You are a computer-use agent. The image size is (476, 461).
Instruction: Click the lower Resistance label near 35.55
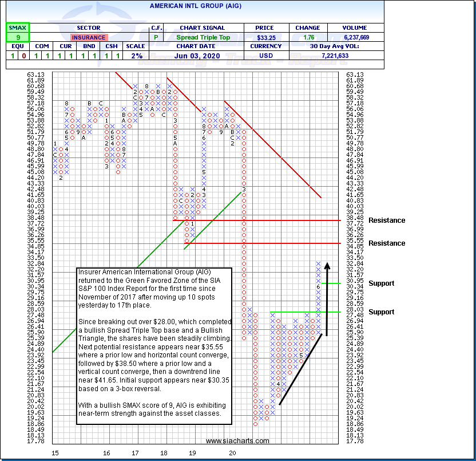tap(387, 243)
